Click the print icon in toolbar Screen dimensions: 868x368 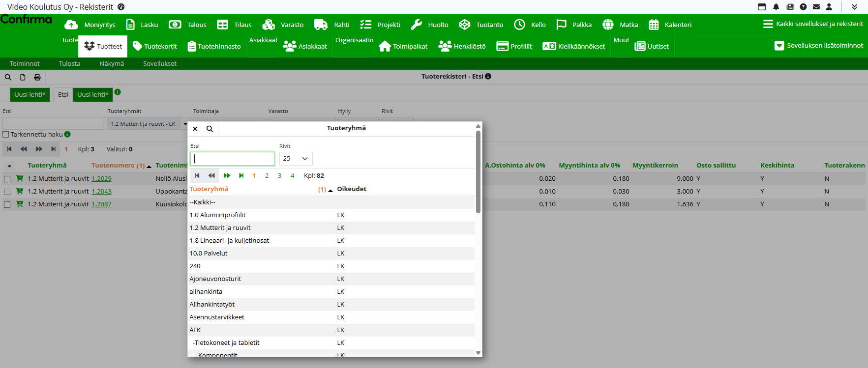(x=37, y=77)
